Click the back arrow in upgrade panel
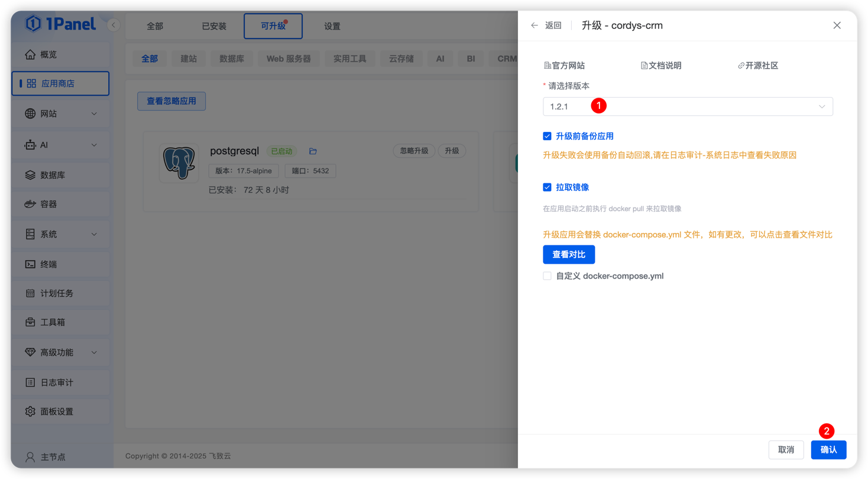Viewport: 868px width, 479px height. click(x=535, y=25)
